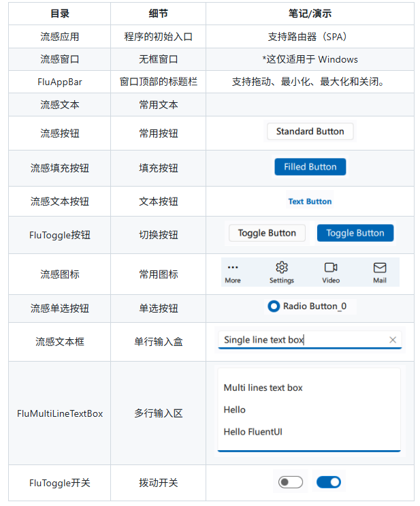Image resolution: width=420 pixels, height=506 pixels.
Task: Click the 流感图标 cell
Action: click(x=60, y=274)
